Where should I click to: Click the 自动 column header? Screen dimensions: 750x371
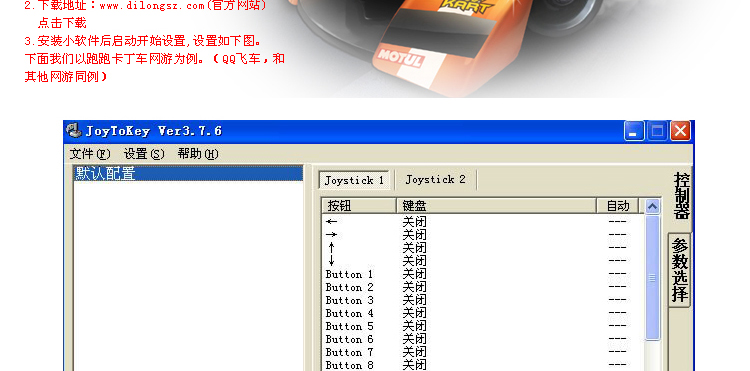618,206
